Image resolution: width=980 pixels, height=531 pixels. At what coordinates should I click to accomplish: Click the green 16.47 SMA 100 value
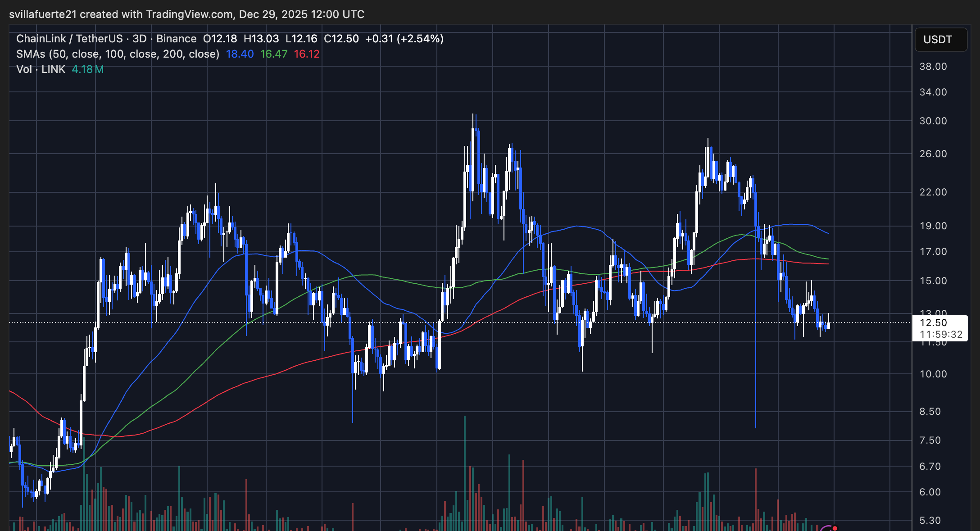273,54
